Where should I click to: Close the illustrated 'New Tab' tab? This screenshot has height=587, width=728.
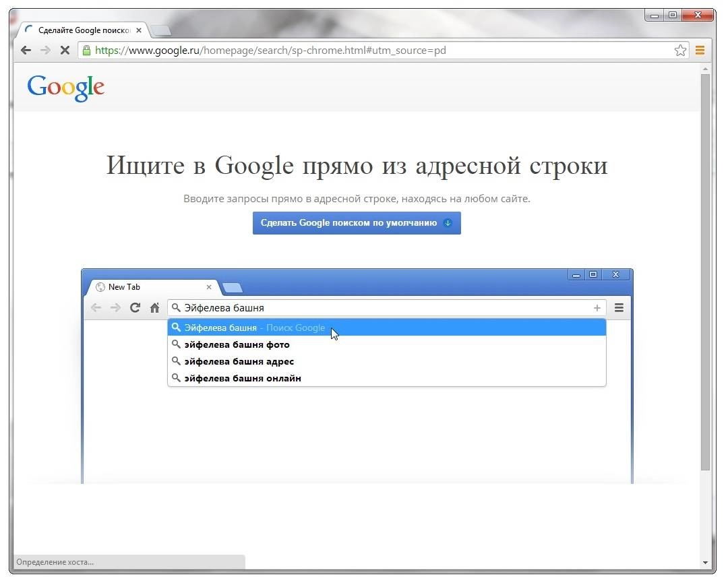[x=209, y=287]
